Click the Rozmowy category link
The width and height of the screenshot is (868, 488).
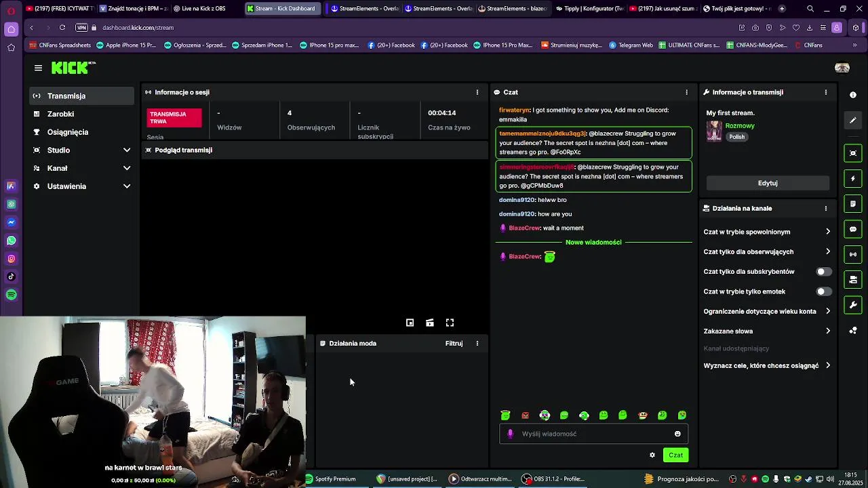tap(740, 126)
